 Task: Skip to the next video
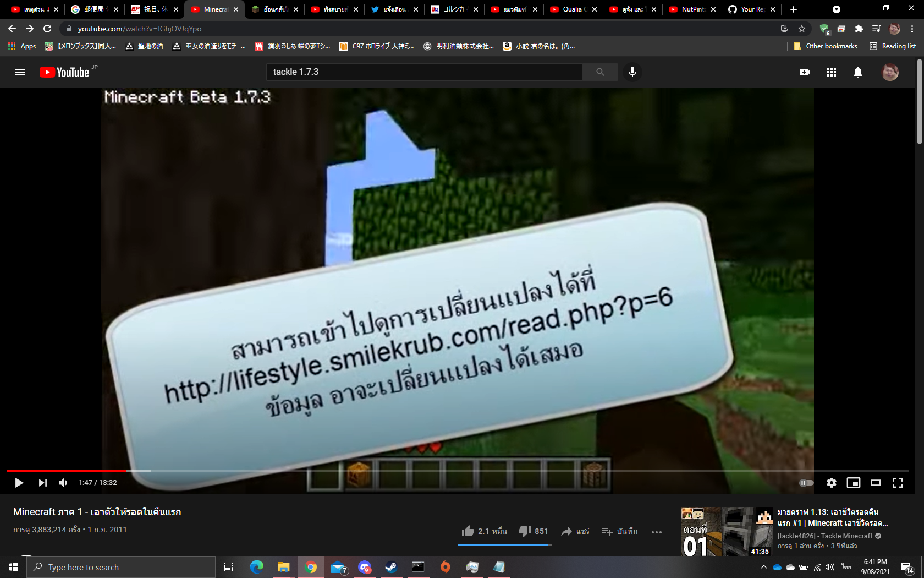pos(42,483)
